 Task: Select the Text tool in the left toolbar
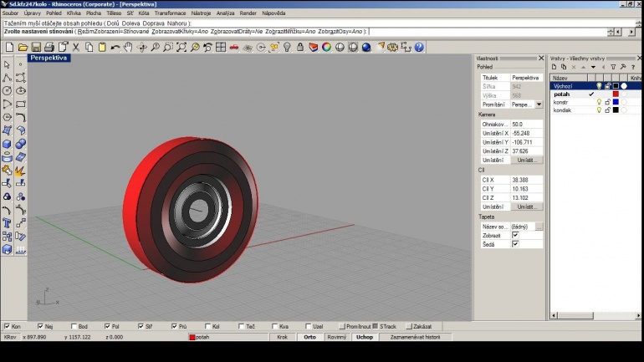[x=7, y=223]
